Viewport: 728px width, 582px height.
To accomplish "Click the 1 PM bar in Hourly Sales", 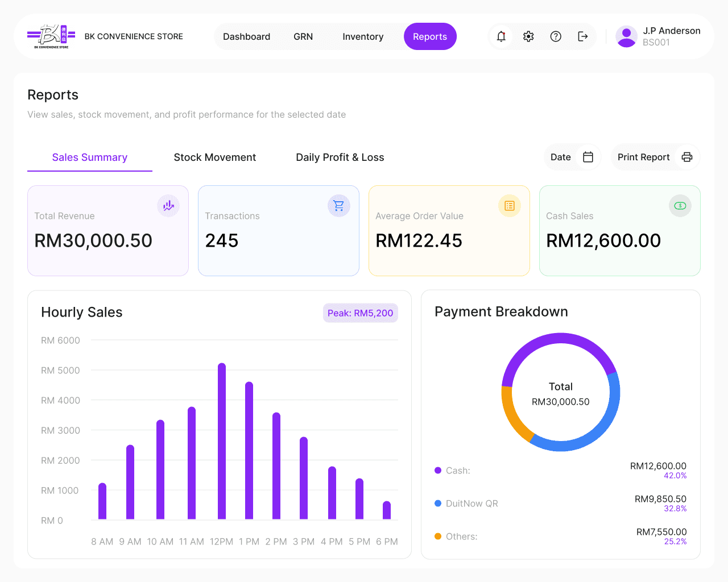I will (249, 451).
